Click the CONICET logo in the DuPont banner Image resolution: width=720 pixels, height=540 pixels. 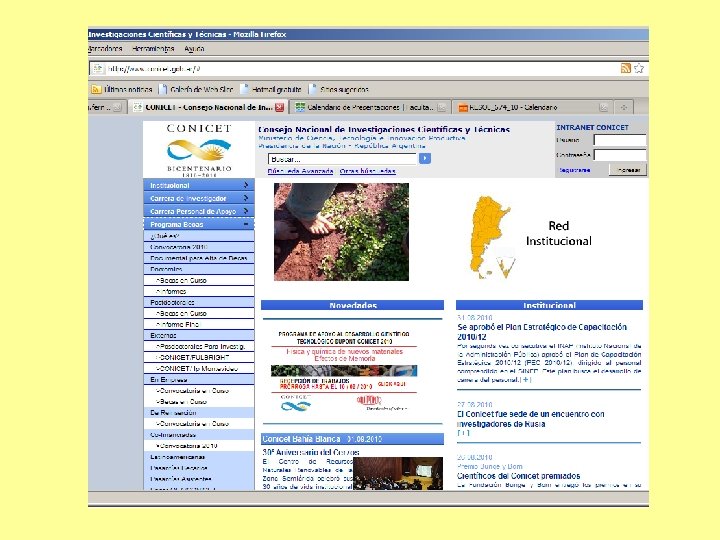(296, 403)
